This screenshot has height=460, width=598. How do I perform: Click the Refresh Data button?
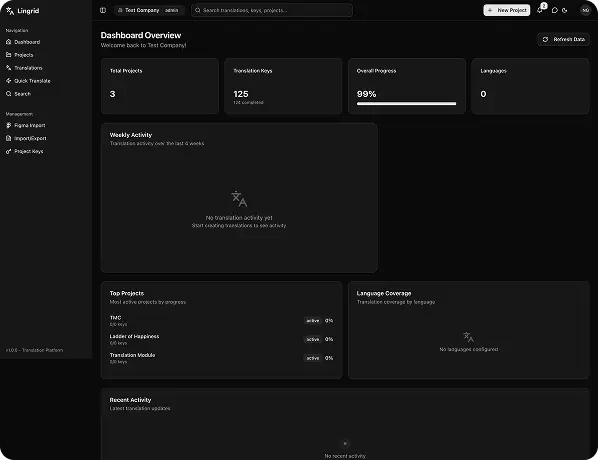click(563, 39)
